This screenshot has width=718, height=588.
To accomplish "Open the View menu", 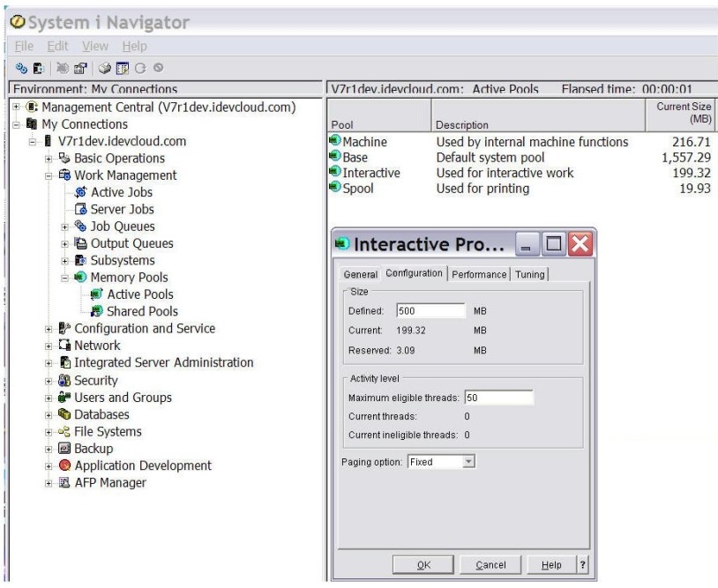I will pyautogui.click(x=95, y=46).
